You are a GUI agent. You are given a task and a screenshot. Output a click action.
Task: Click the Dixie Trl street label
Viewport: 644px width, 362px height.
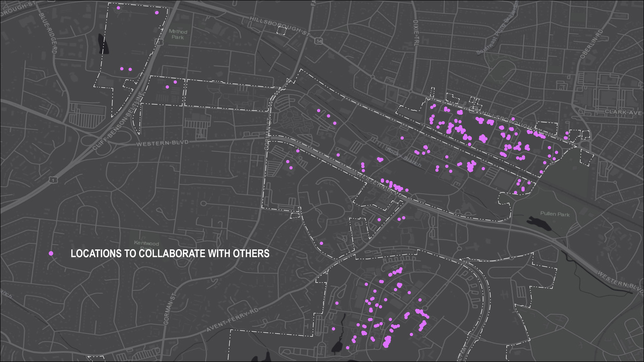pyautogui.click(x=416, y=33)
